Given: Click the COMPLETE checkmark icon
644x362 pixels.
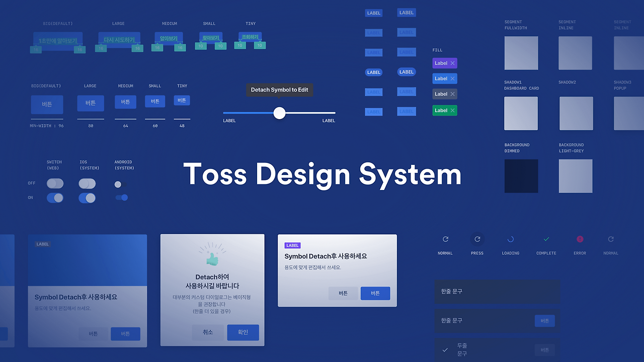Looking at the screenshot, I should [x=546, y=239].
